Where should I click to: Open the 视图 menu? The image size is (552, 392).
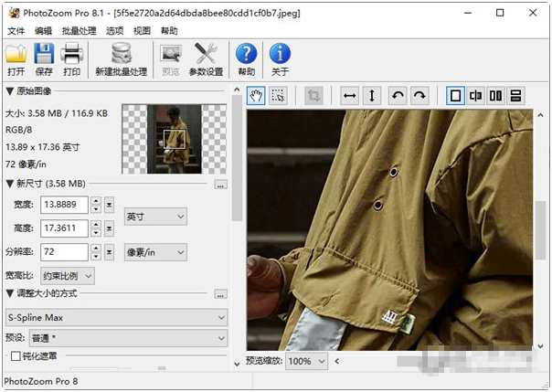[x=142, y=30]
